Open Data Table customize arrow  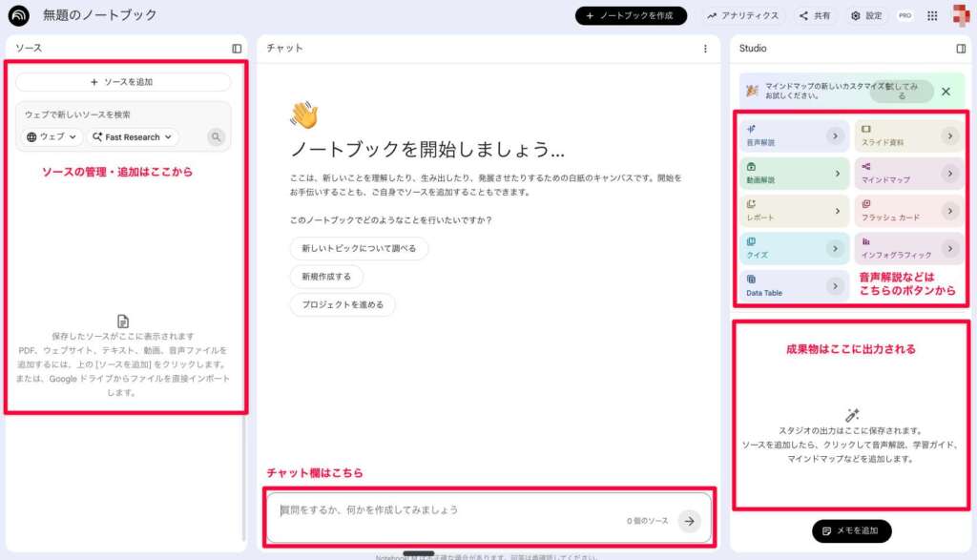coord(836,286)
